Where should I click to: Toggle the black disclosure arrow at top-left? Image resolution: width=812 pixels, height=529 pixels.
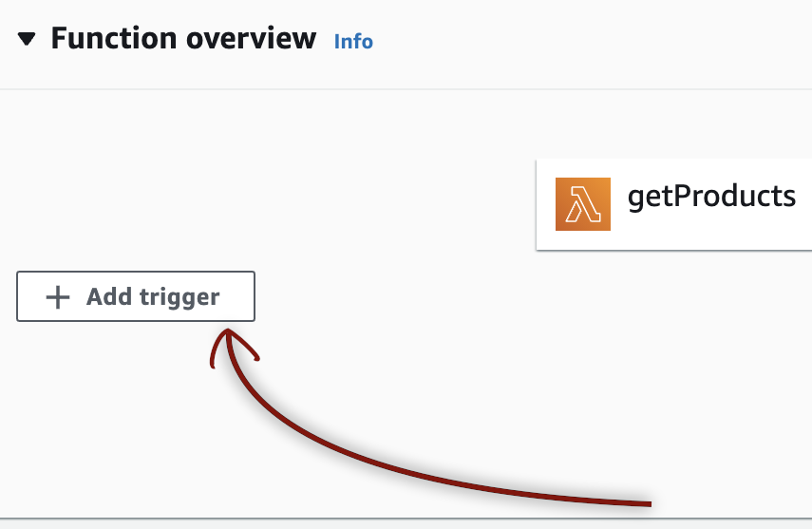click(x=27, y=39)
